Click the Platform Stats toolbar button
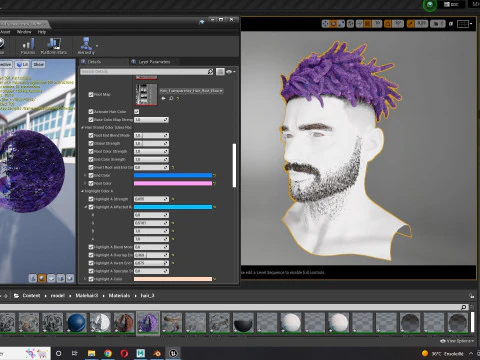The width and height of the screenshot is (480, 360). [x=54, y=47]
